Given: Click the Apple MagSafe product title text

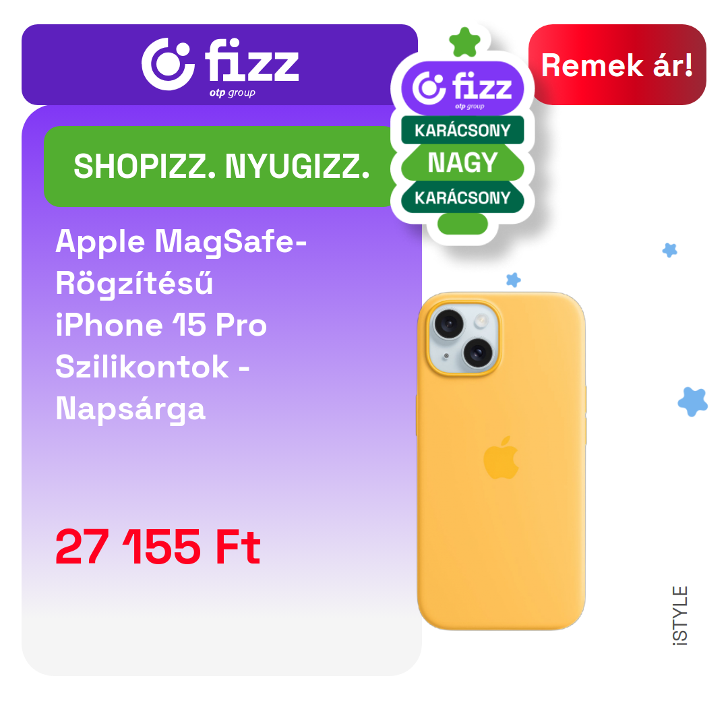Looking at the screenshot, I should pos(181,325).
